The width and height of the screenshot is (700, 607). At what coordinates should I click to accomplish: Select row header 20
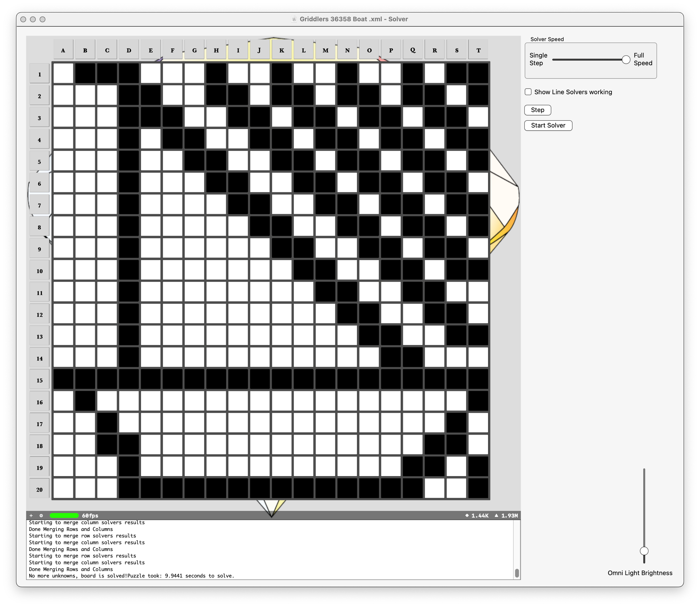click(x=40, y=490)
